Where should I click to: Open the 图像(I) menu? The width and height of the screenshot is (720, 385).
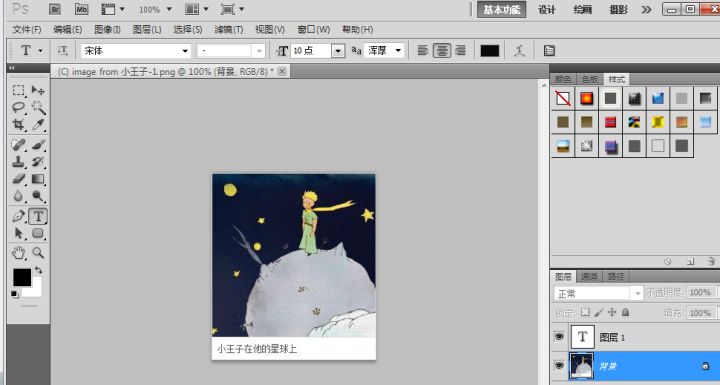107,30
